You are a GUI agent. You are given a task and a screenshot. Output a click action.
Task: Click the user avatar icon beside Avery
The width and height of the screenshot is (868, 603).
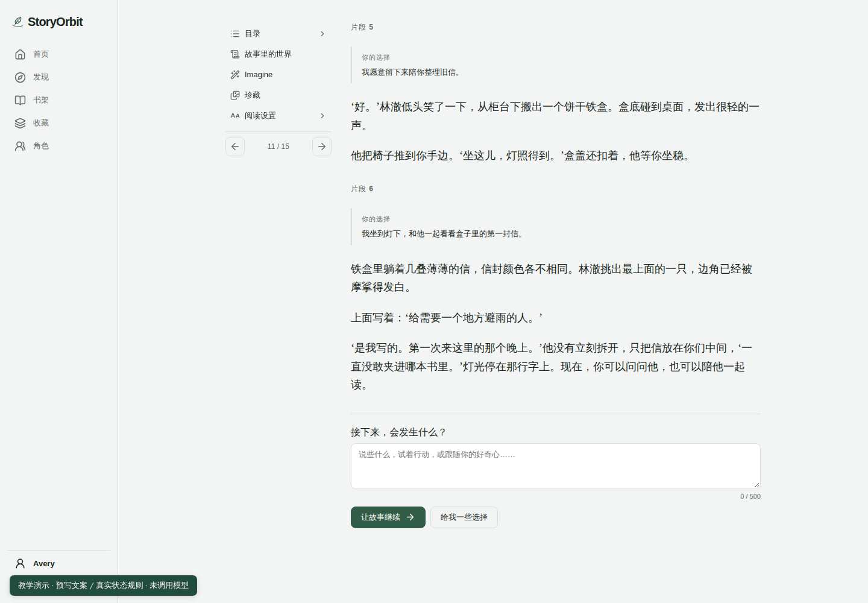[20, 563]
